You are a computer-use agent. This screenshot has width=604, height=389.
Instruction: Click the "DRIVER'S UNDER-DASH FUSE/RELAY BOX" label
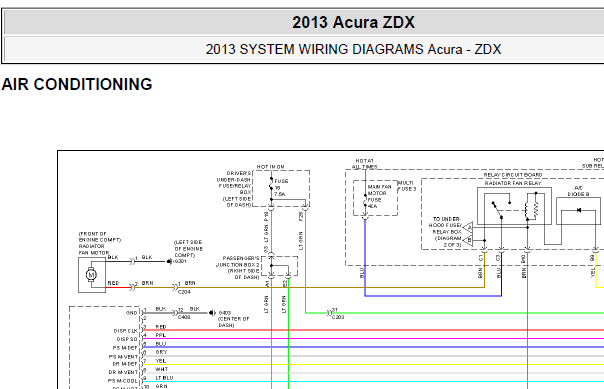pos(234,183)
